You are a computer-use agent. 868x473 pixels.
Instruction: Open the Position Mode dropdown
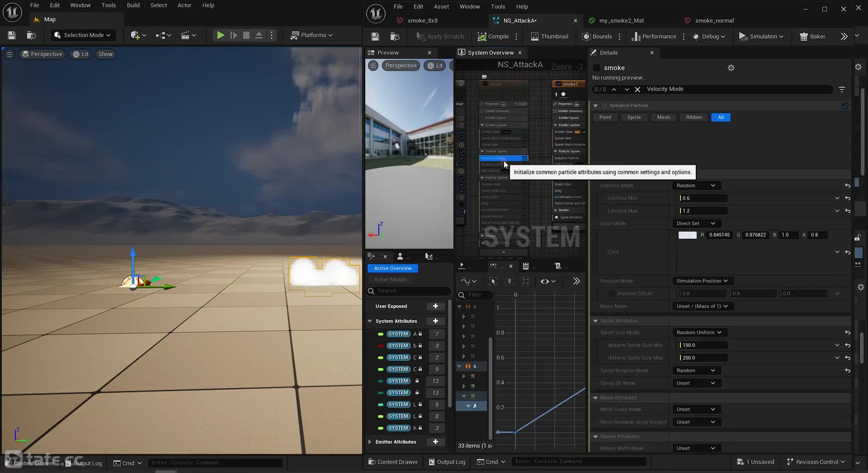pyautogui.click(x=702, y=281)
